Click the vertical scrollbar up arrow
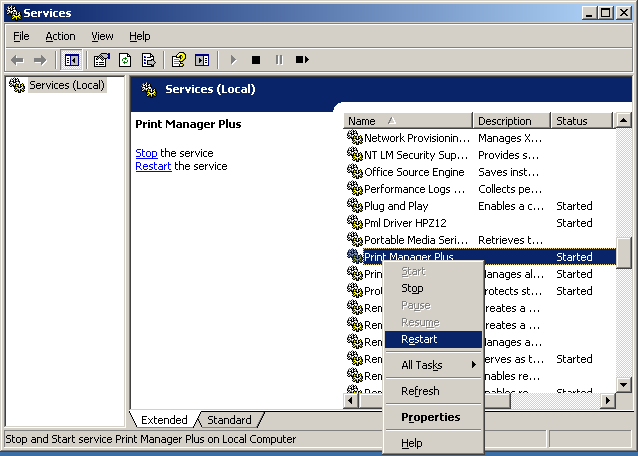This screenshot has height=456, width=638. tap(623, 120)
